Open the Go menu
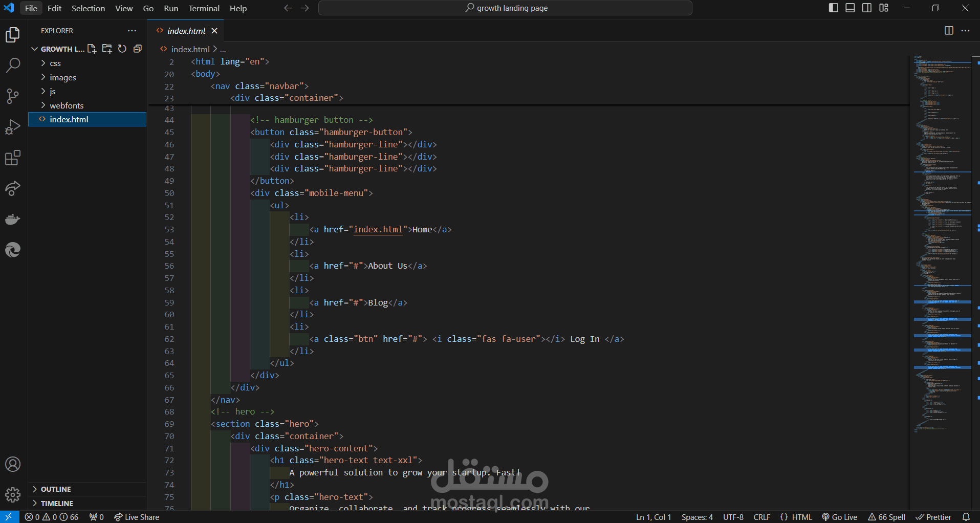The image size is (980, 523). (148, 8)
